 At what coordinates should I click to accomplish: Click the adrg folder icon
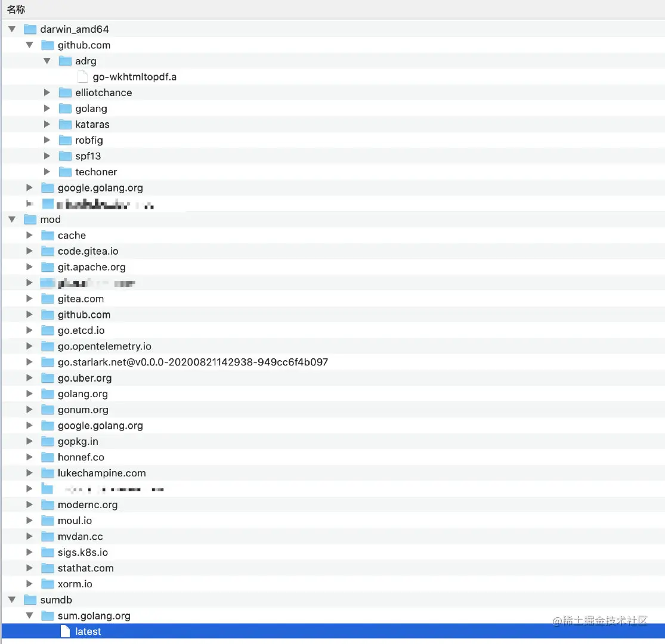[x=65, y=61]
